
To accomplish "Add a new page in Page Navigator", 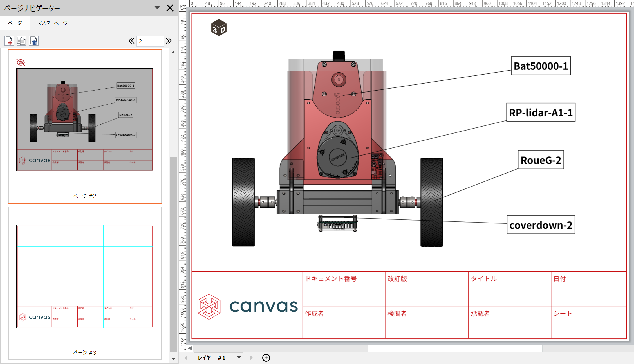I will (9, 41).
